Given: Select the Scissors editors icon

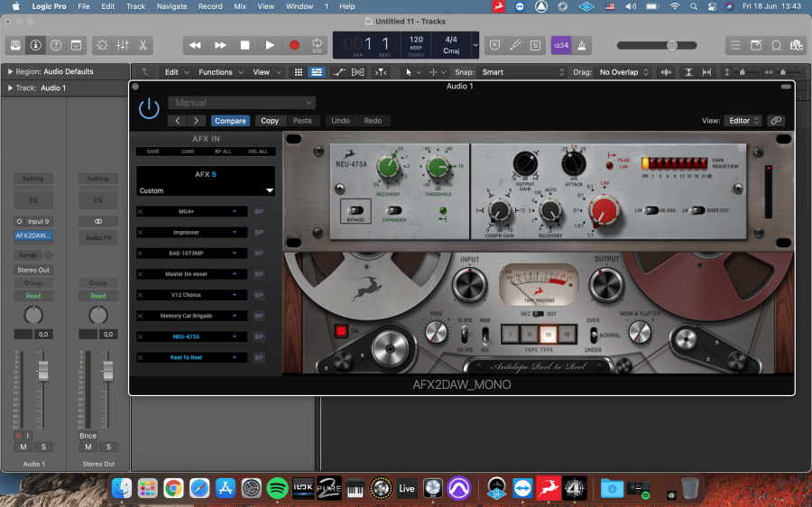Looking at the screenshot, I should pyautogui.click(x=143, y=46).
